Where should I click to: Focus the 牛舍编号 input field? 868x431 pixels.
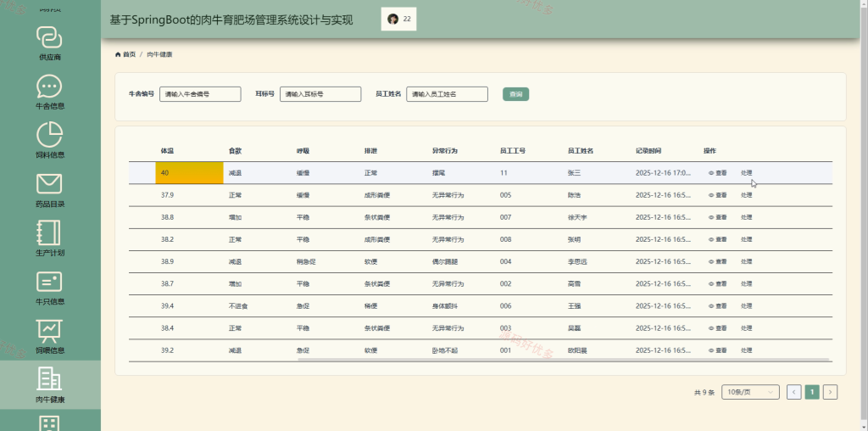pyautogui.click(x=200, y=94)
